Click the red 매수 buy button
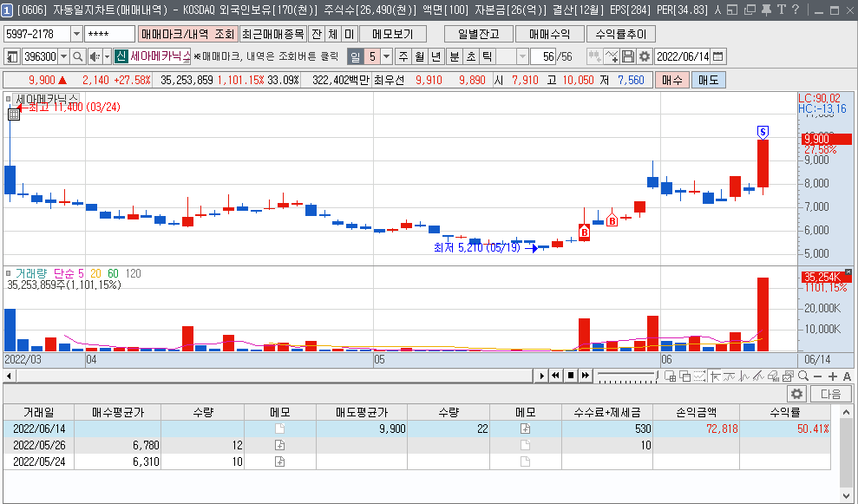The image size is (858, 504). (672, 80)
